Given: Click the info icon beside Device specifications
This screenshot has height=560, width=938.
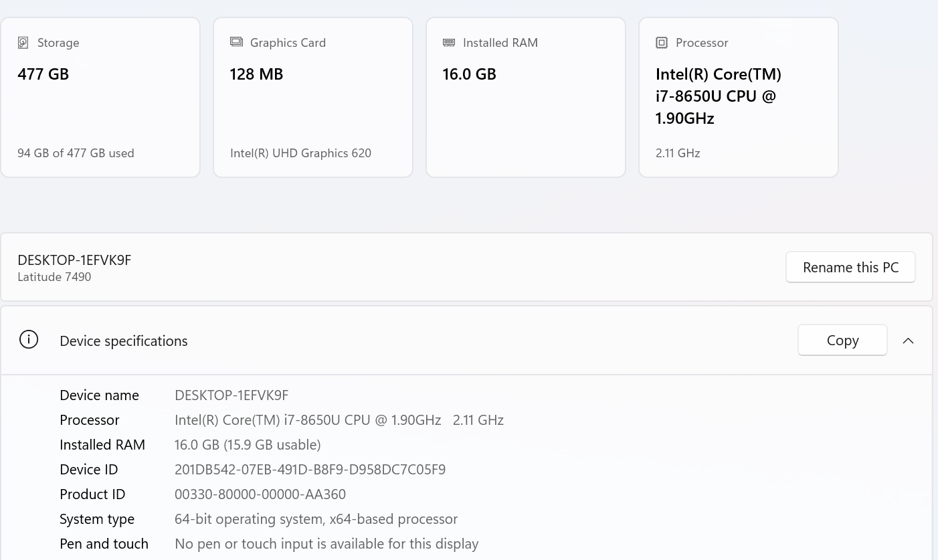Looking at the screenshot, I should pos(29,340).
